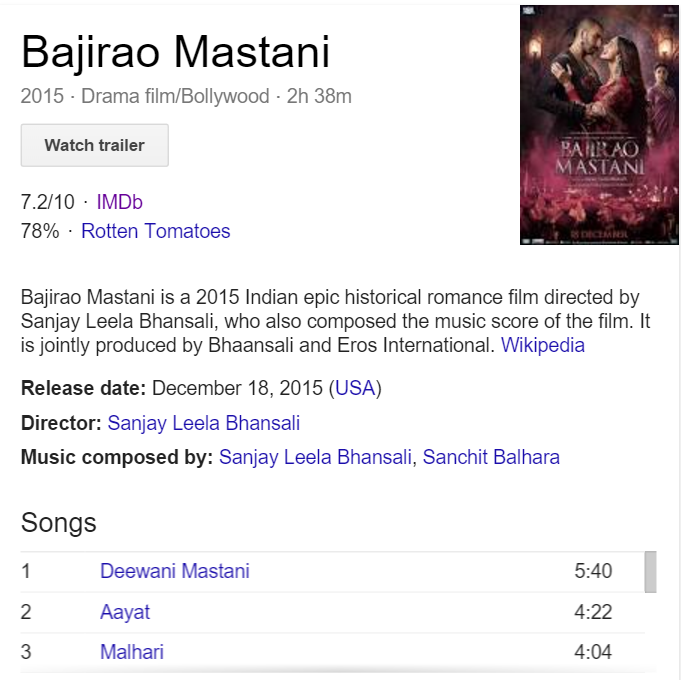The image size is (681, 680).
Task: Click the Bajirao Mastani title heading
Action: (x=175, y=52)
